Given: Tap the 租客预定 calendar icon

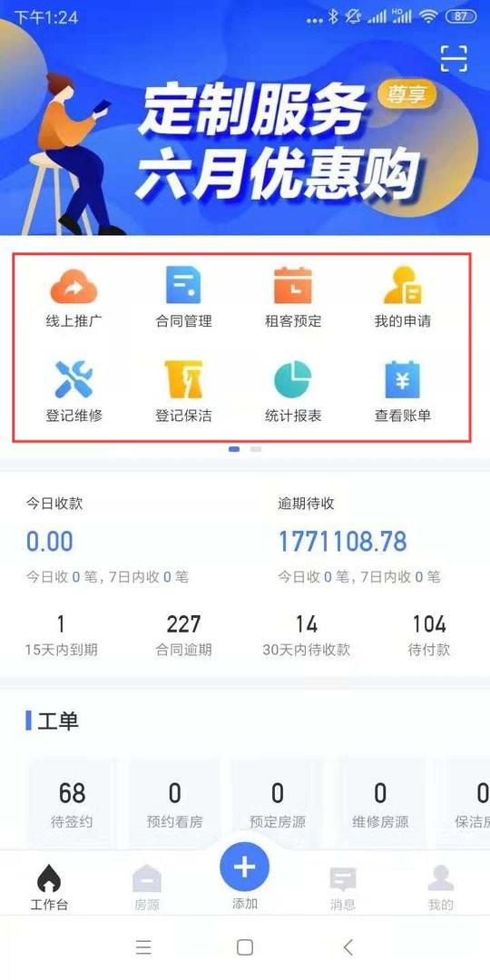Looking at the screenshot, I should pyautogui.click(x=292, y=286).
